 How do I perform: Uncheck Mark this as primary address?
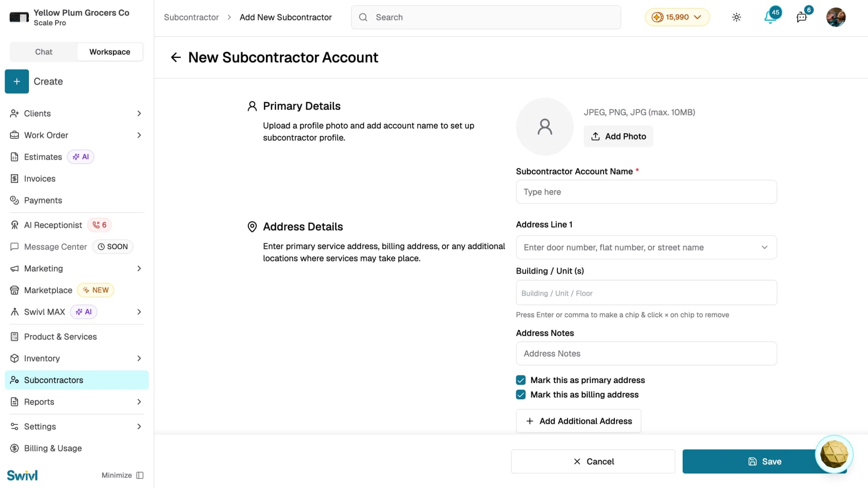coord(521,380)
